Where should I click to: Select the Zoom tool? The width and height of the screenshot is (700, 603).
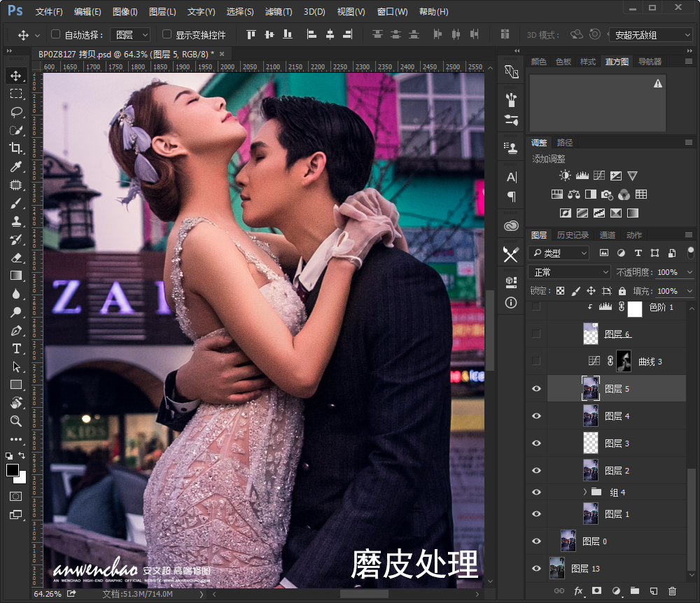16,421
